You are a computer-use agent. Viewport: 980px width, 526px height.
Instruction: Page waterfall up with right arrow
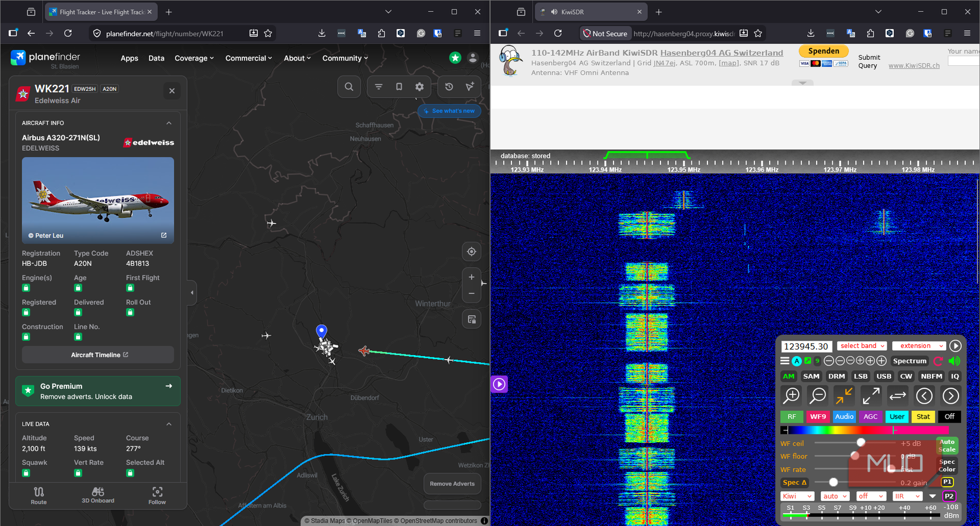pyautogui.click(x=951, y=395)
